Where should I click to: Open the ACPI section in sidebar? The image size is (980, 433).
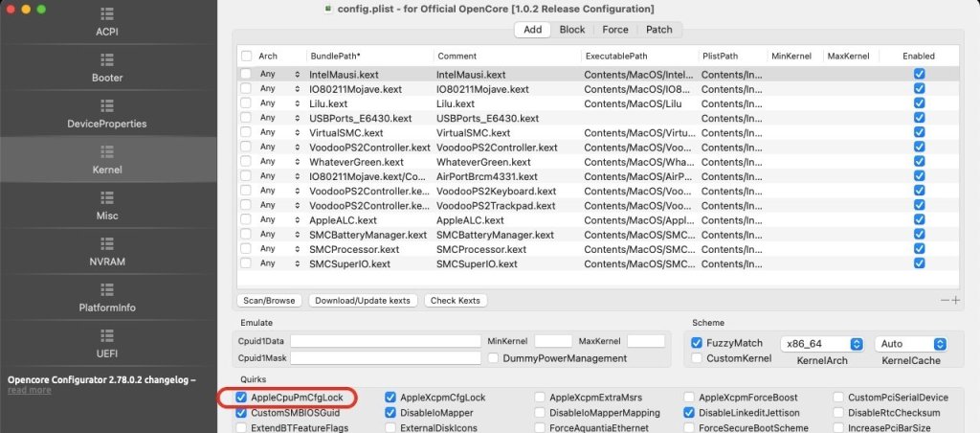107,14
